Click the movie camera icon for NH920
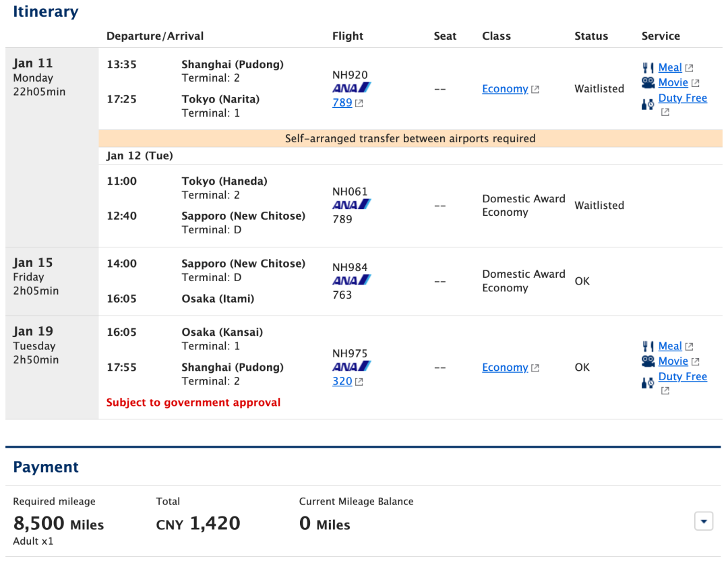Image resolution: width=728 pixels, height=563 pixels. [x=648, y=83]
